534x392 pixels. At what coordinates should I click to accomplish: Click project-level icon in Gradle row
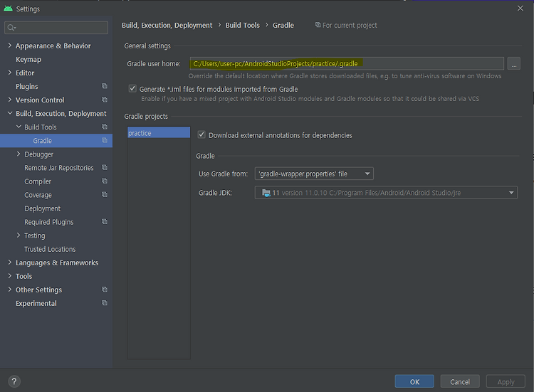point(105,140)
